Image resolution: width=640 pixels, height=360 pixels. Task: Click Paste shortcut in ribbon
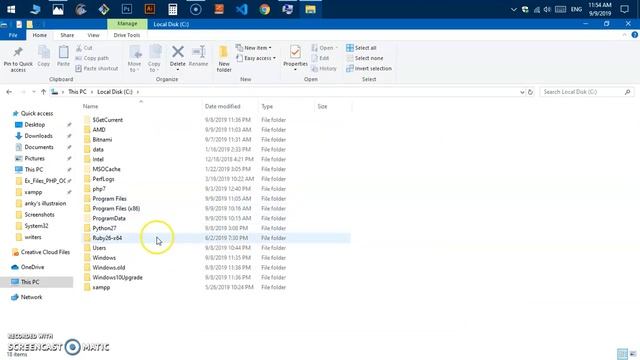97,69
